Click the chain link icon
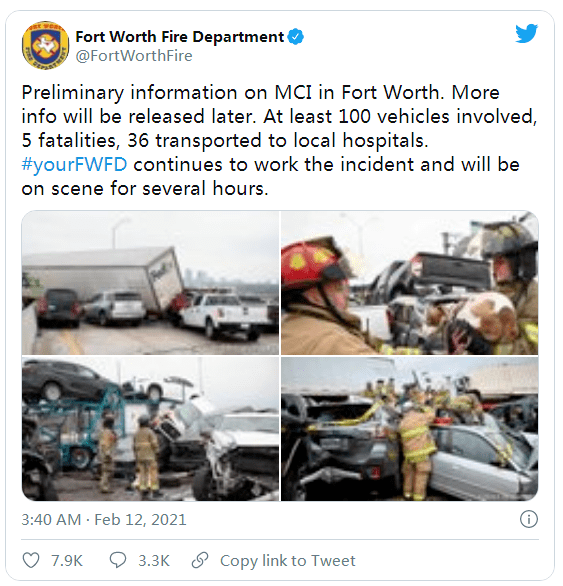Image resolution: width=563 pixels, height=586 pixels. pos(200,560)
